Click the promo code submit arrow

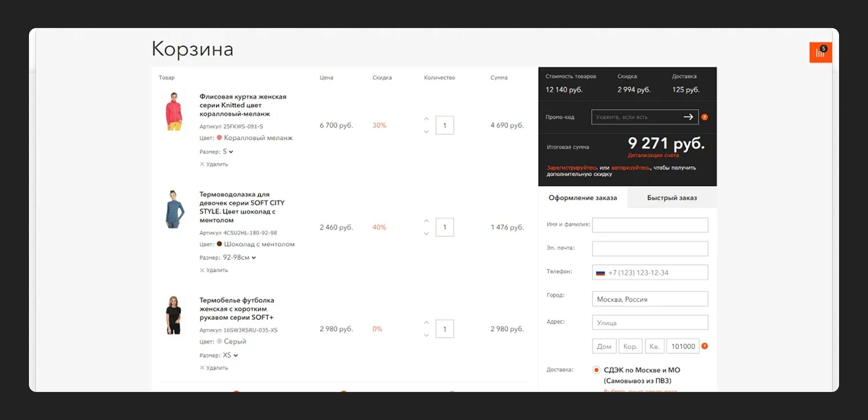click(688, 117)
